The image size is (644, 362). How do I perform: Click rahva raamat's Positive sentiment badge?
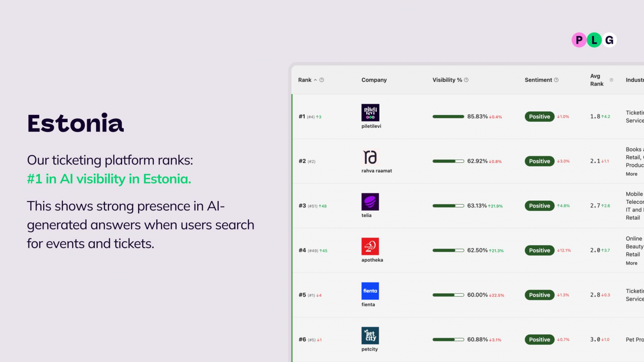pos(539,161)
